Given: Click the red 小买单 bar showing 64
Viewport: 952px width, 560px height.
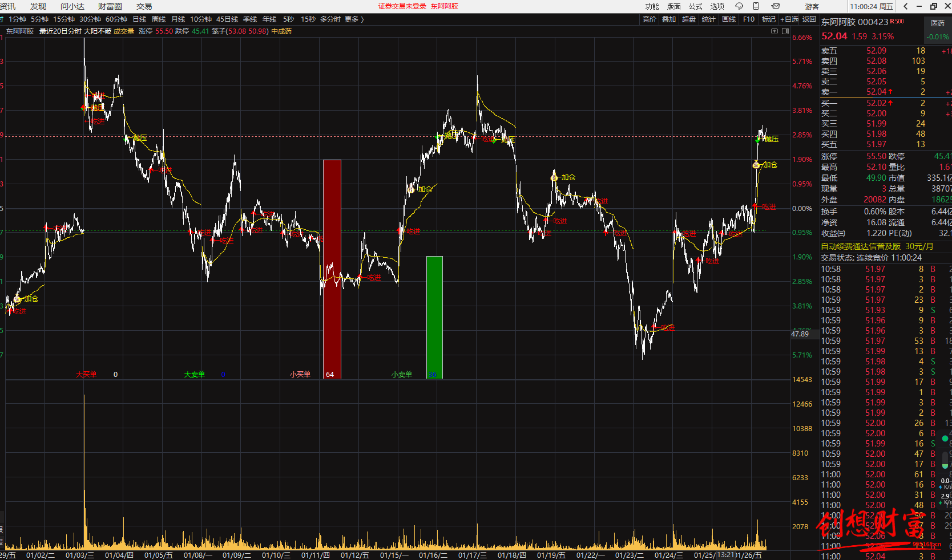Looking at the screenshot, I should (332, 269).
